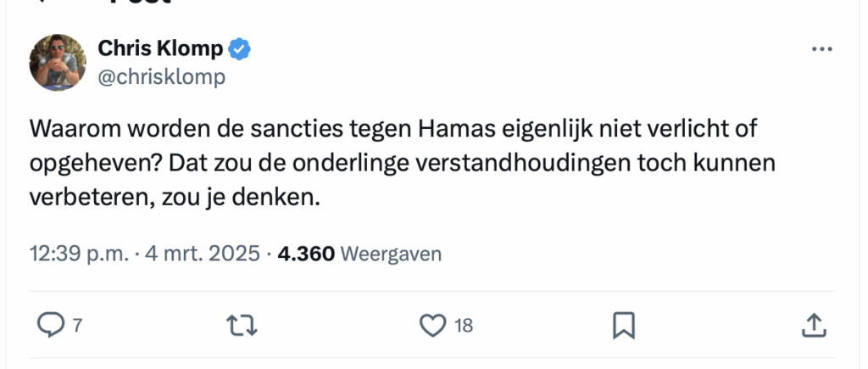Open the share post icon

point(813,324)
